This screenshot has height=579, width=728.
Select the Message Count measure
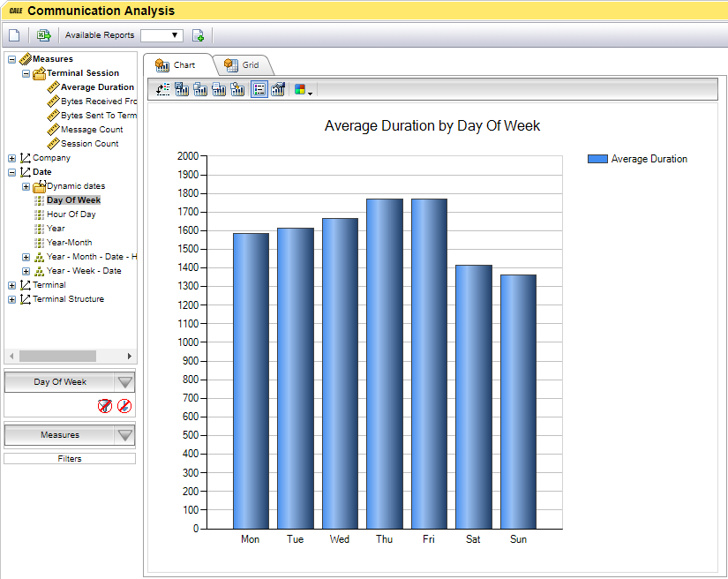coord(92,130)
